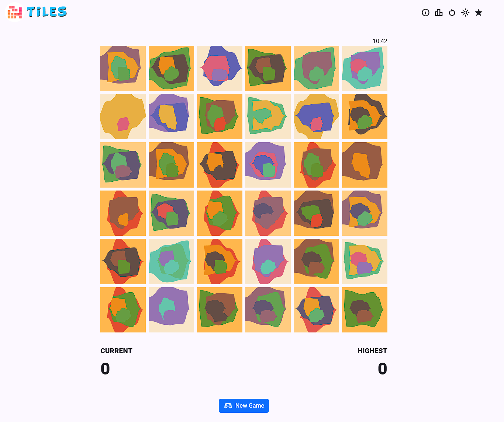Select the top-right teal and purple tile
Screen dimensions: 504x422
[365, 68]
